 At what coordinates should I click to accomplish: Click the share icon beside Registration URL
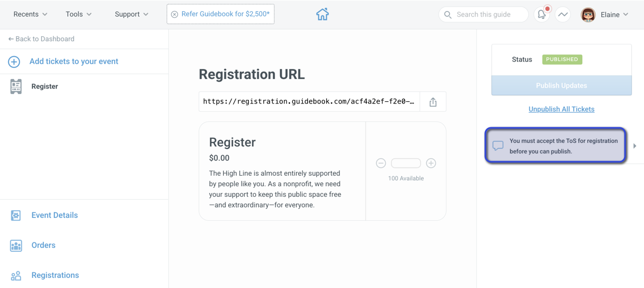coord(433,102)
